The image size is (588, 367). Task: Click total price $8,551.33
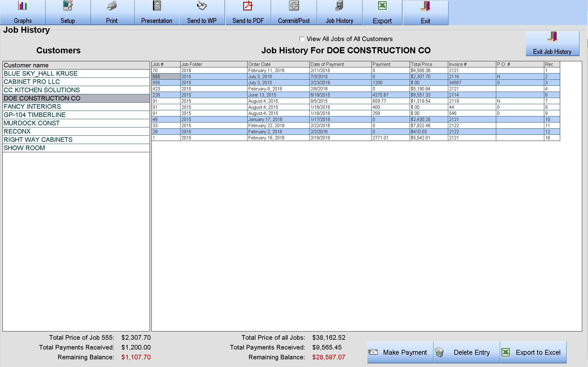tap(429, 95)
